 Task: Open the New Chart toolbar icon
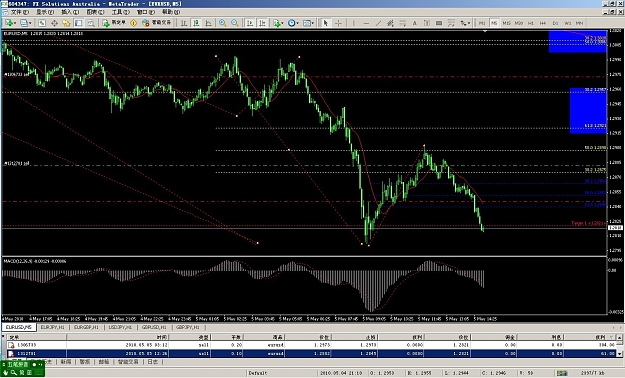click(9, 23)
